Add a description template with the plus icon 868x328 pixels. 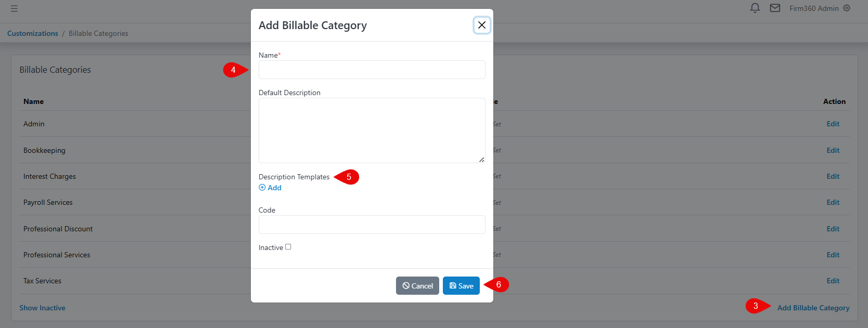(x=270, y=188)
